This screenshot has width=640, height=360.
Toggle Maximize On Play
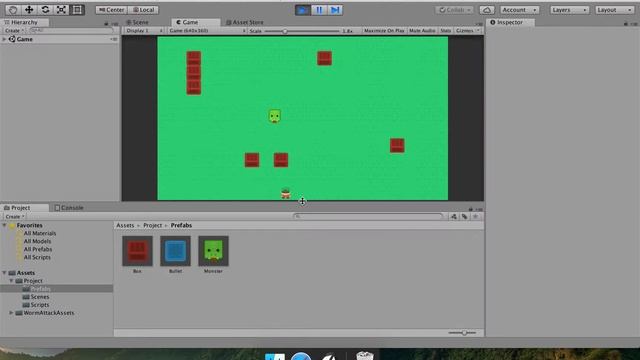pos(384,31)
